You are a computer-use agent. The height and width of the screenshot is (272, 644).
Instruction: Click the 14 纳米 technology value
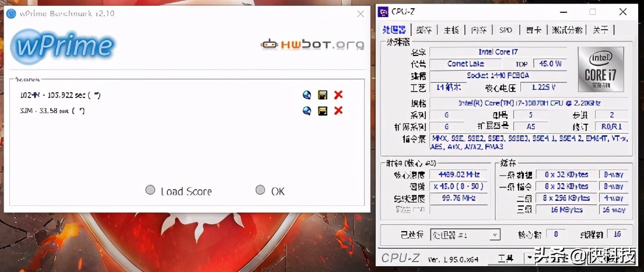(x=449, y=87)
